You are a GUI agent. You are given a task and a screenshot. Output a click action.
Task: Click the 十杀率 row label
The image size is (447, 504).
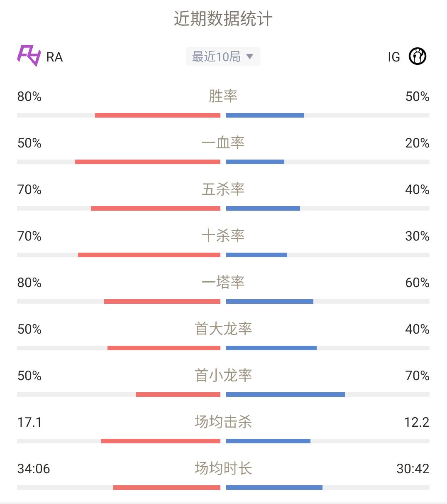click(x=223, y=236)
